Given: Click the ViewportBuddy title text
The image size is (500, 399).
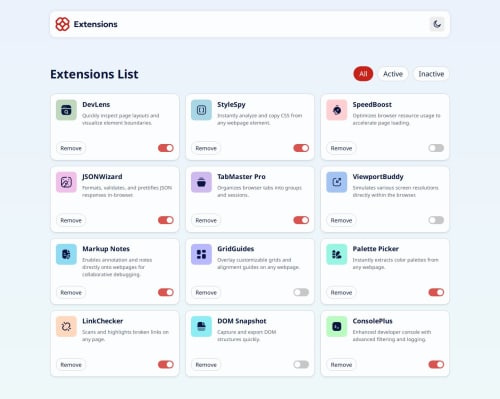Looking at the screenshot, I should click(378, 177).
